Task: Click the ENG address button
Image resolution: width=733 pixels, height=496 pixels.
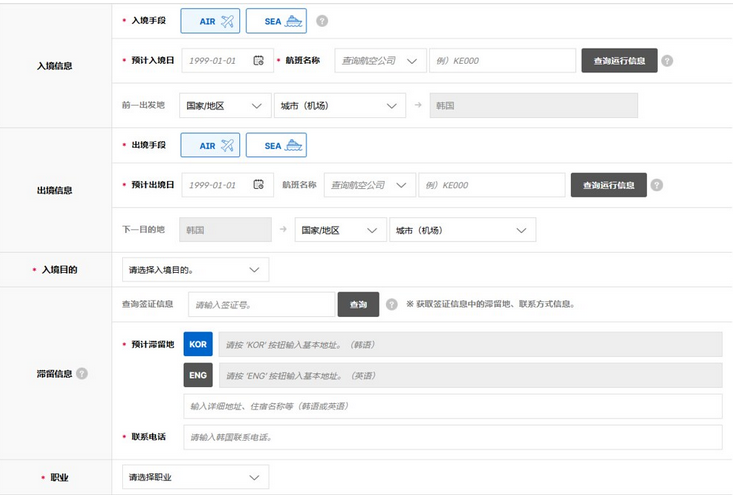Action: point(198,375)
